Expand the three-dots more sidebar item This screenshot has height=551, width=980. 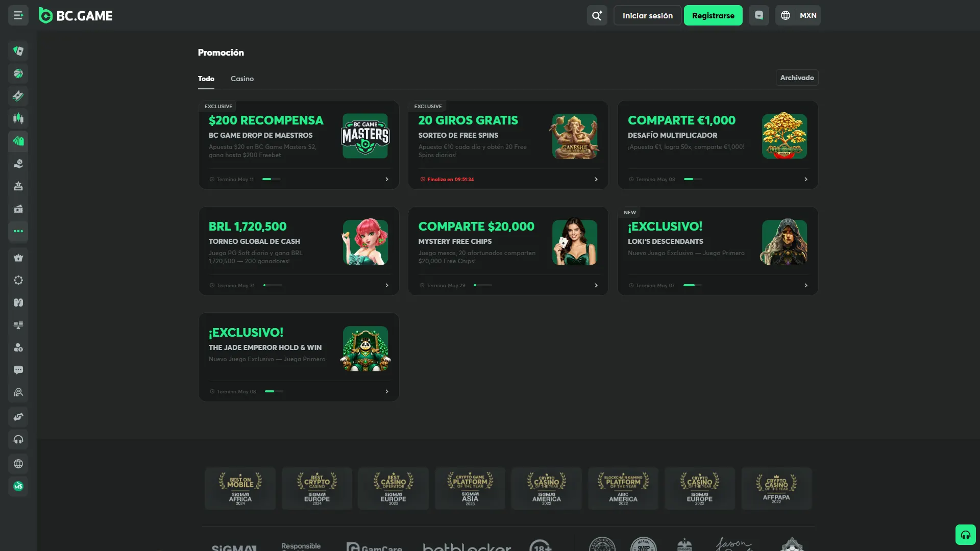click(18, 231)
